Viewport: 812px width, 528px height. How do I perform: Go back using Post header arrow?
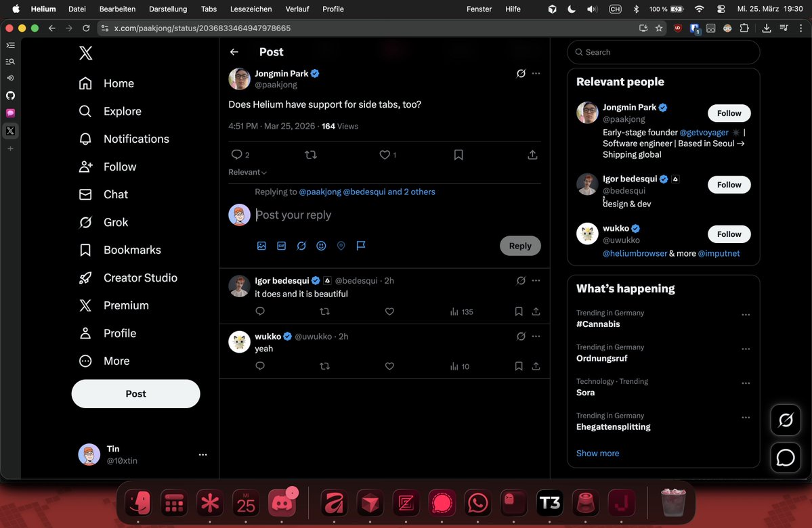234,51
